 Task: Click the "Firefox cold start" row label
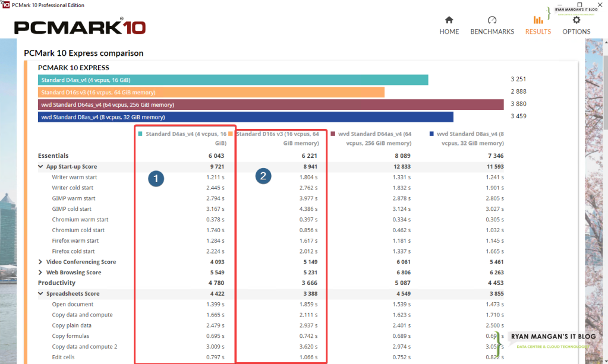(73, 251)
